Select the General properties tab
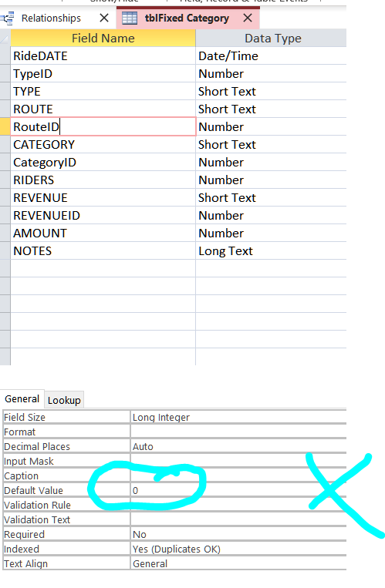The width and height of the screenshot is (385, 588). coord(22,398)
